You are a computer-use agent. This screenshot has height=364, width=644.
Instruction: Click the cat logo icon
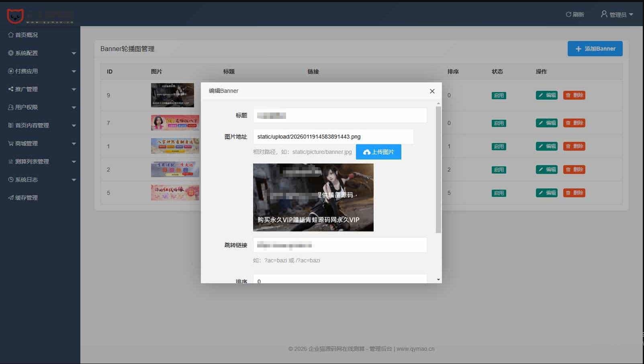15,16
